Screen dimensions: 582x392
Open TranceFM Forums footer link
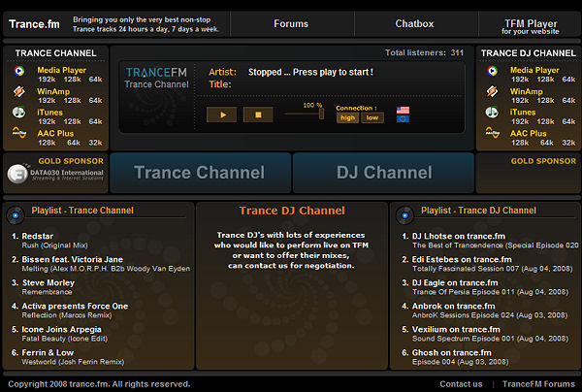(x=538, y=384)
